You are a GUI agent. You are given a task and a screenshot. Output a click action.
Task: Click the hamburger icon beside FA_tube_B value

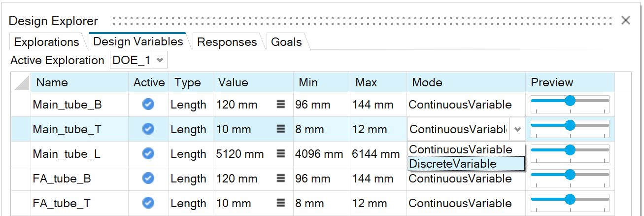281,179
